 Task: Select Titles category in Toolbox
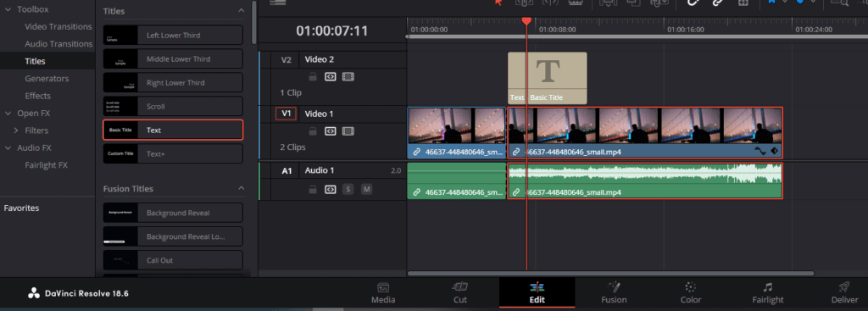[35, 61]
